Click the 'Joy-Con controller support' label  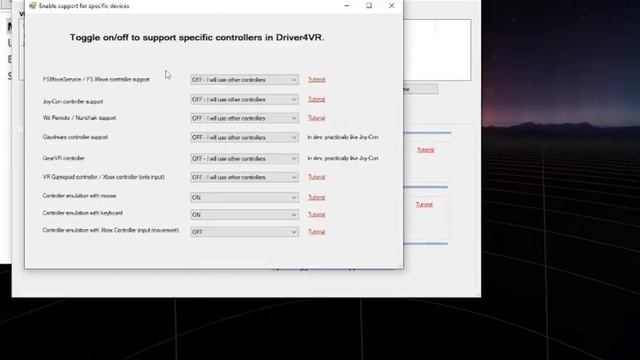click(x=73, y=101)
